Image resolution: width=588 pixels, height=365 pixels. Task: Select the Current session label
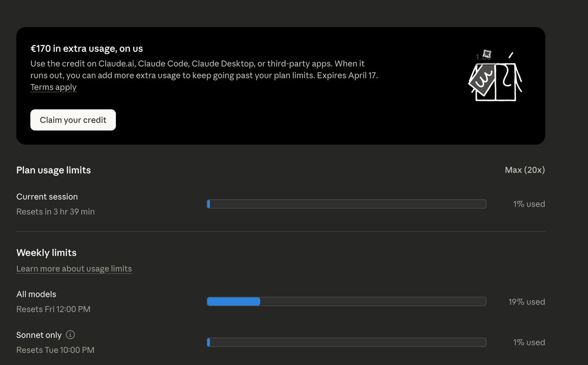(x=47, y=197)
